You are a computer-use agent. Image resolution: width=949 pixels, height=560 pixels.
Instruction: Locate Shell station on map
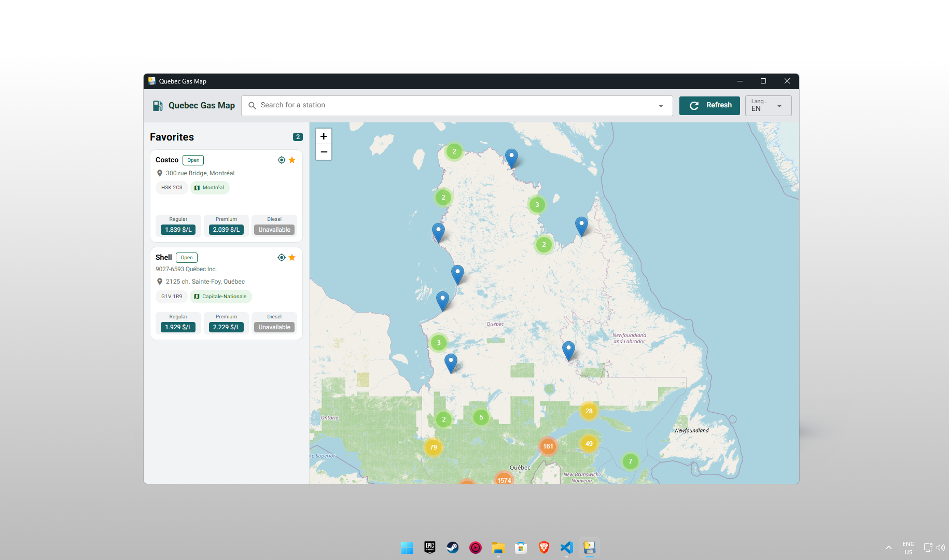(x=282, y=258)
